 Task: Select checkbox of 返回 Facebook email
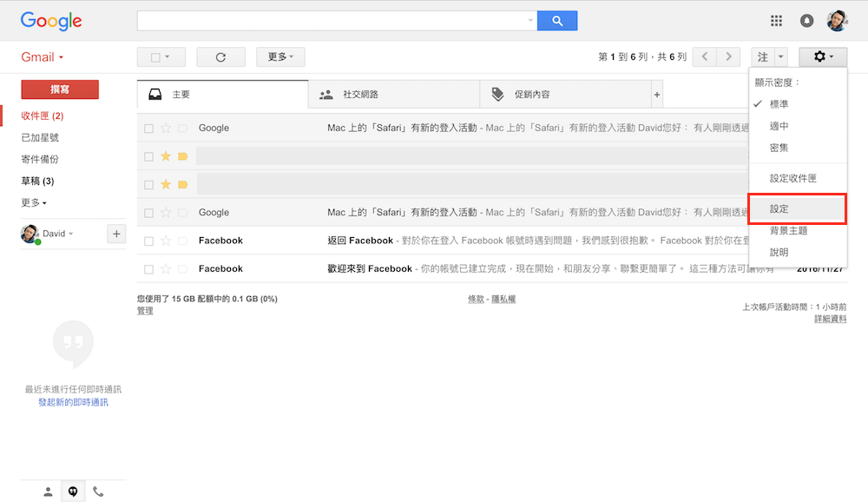click(149, 241)
